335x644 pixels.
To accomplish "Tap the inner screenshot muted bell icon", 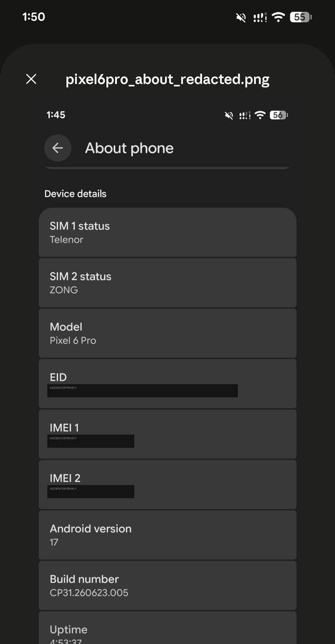I will pos(229,116).
